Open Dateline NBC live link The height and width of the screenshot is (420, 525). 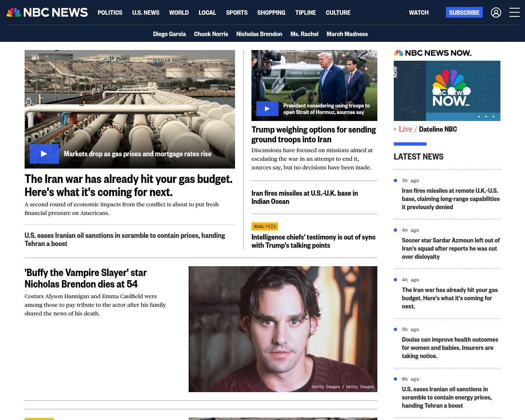click(438, 129)
